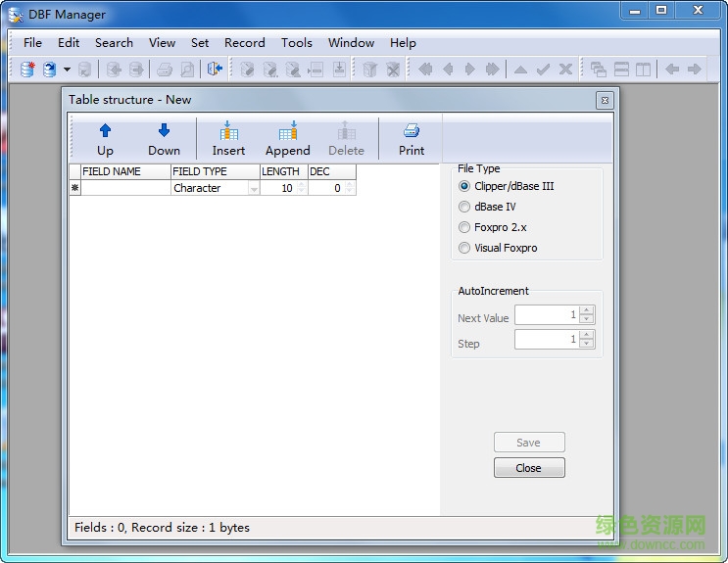This screenshot has height=563, width=728.
Task: Click the tile horizontally icon
Action: (621, 70)
